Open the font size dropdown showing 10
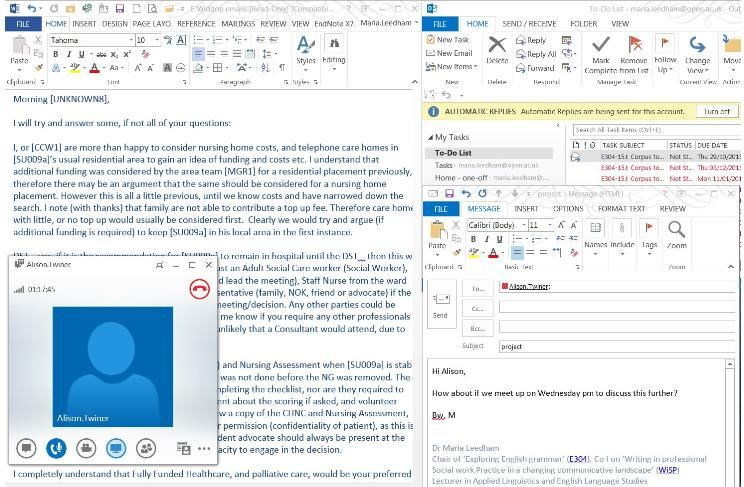The width and height of the screenshot is (744, 487). coord(157,40)
